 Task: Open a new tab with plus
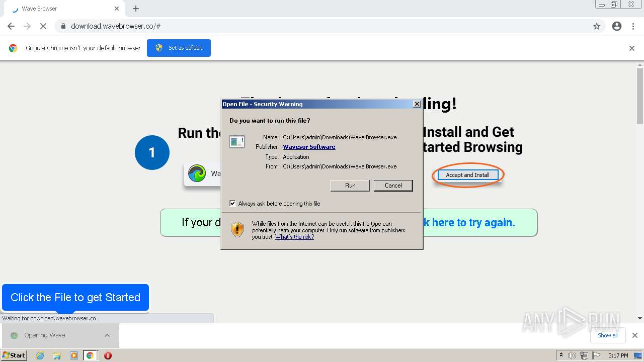pos(136,9)
